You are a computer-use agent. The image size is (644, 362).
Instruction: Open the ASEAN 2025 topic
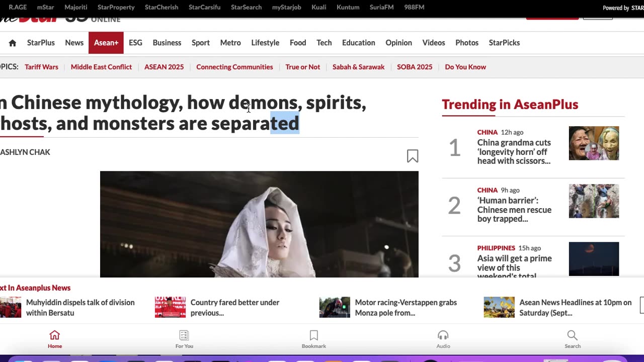(x=164, y=67)
